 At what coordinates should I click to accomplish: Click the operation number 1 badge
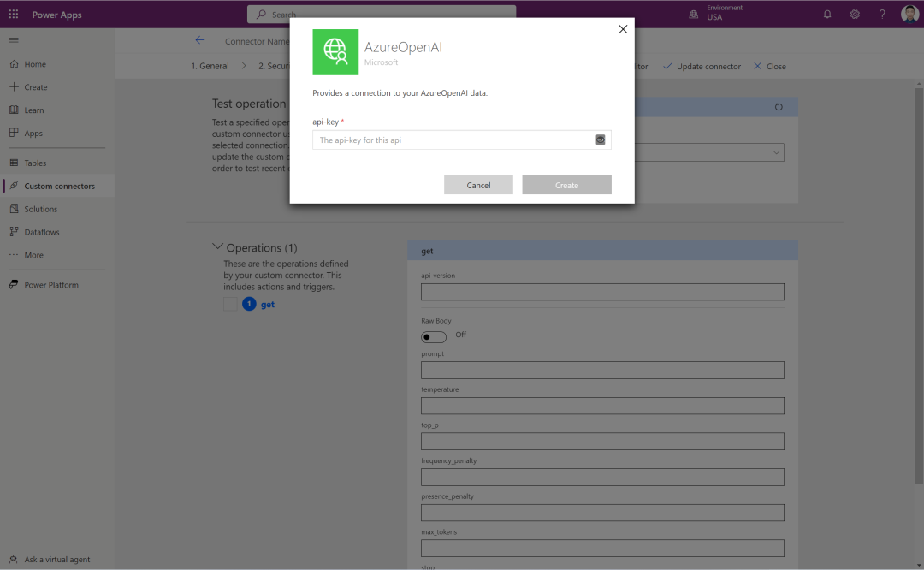249,304
